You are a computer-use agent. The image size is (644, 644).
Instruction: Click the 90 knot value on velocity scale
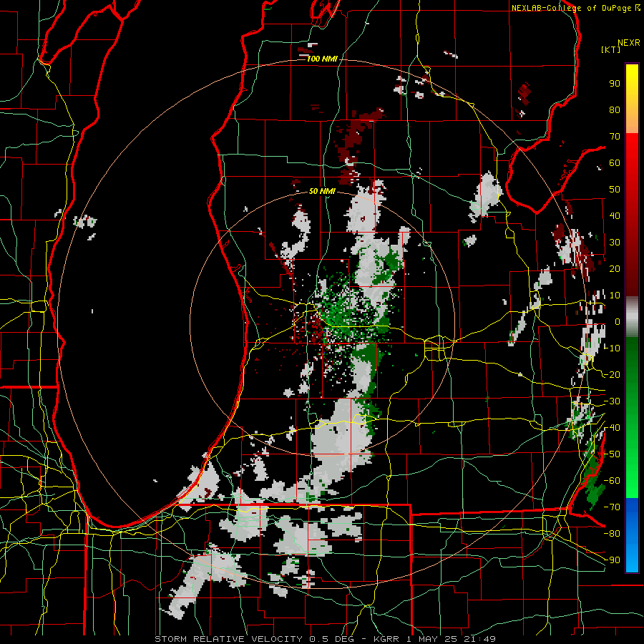click(x=615, y=84)
